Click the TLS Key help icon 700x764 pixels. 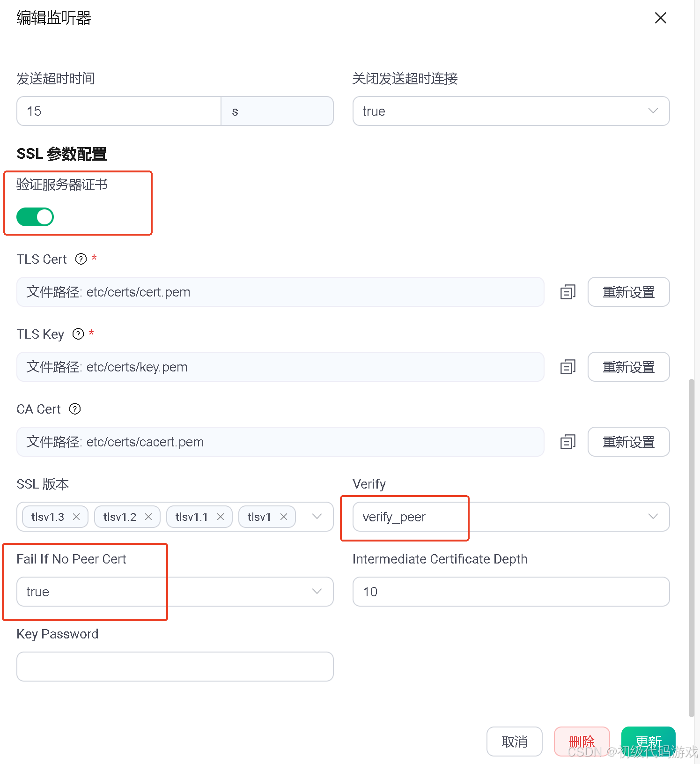pyautogui.click(x=78, y=334)
